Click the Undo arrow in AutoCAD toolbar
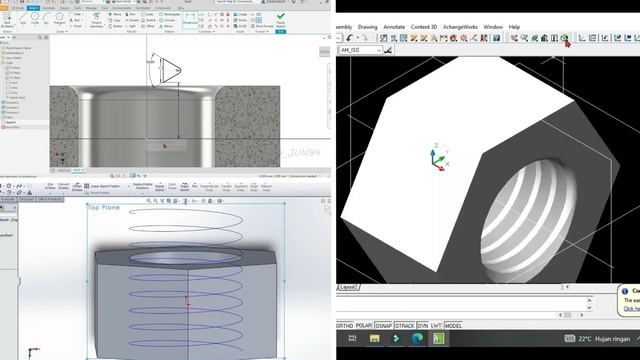Viewport: 640px width, 360px height. click(350, 38)
